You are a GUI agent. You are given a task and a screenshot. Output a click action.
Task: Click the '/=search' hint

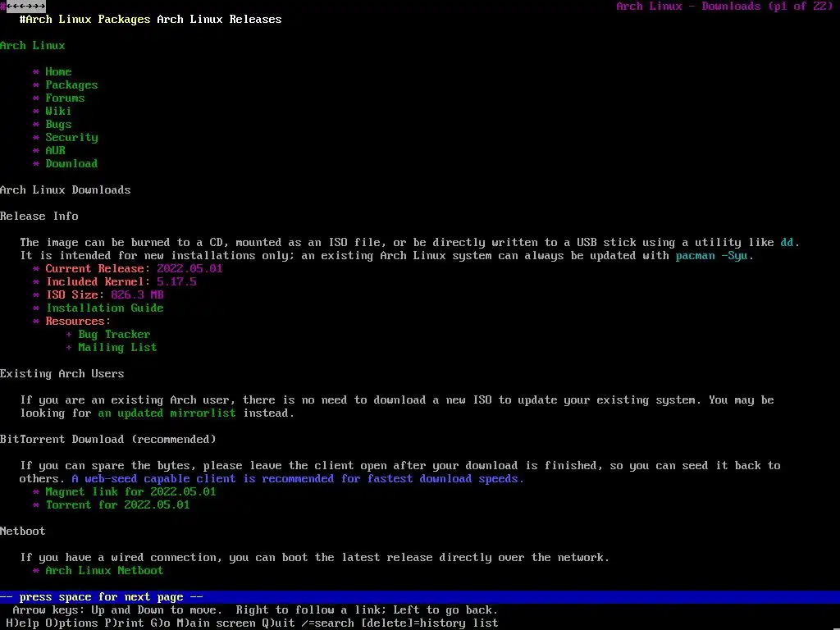point(326,623)
